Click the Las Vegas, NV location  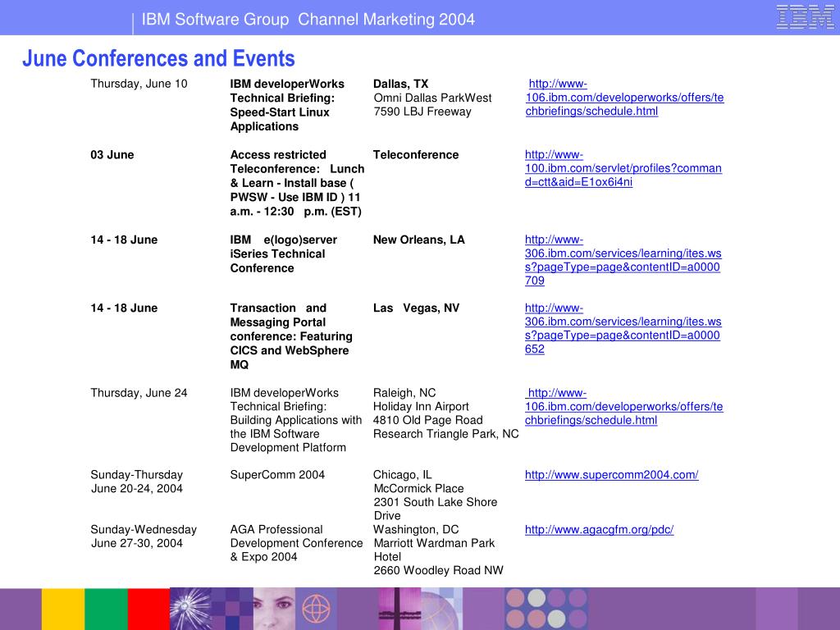click(x=416, y=308)
